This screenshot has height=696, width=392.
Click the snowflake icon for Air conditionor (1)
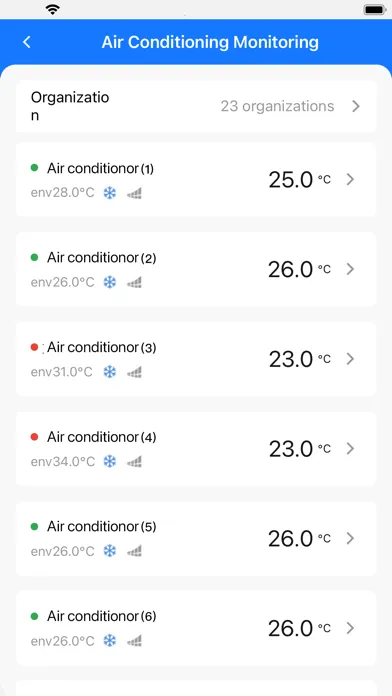[x=110, y=193]
